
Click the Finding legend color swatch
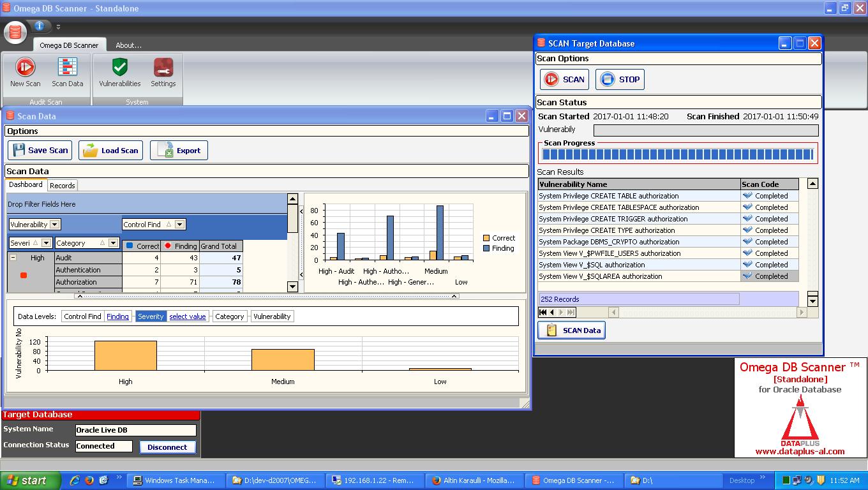[x=486, y=248]
